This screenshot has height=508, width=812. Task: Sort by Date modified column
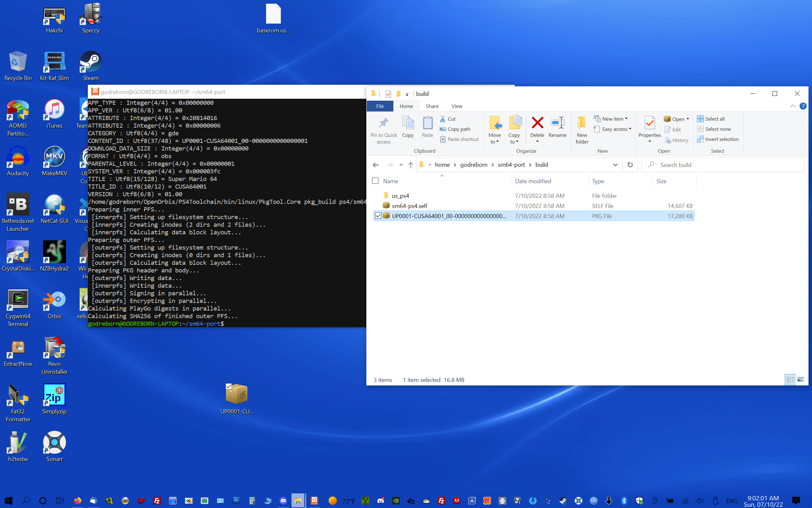tap(550, 181)
